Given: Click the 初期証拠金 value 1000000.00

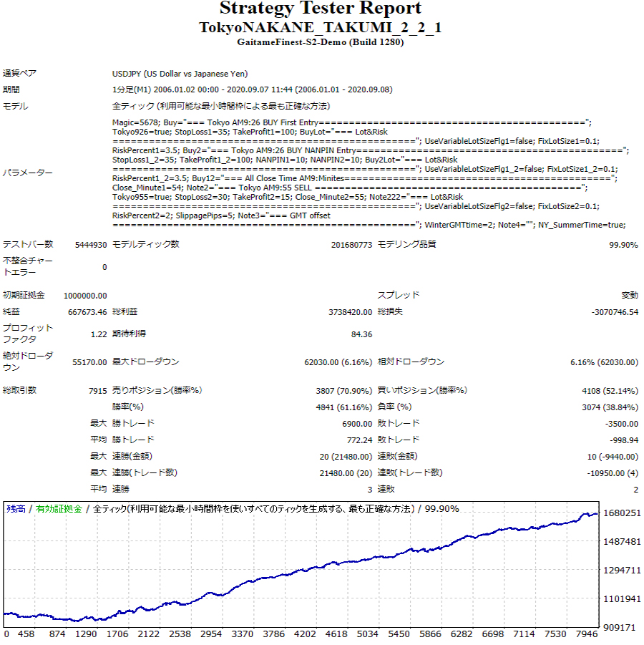Looking at the screenshot, I should pyautogui.click(x=85, y=296).
